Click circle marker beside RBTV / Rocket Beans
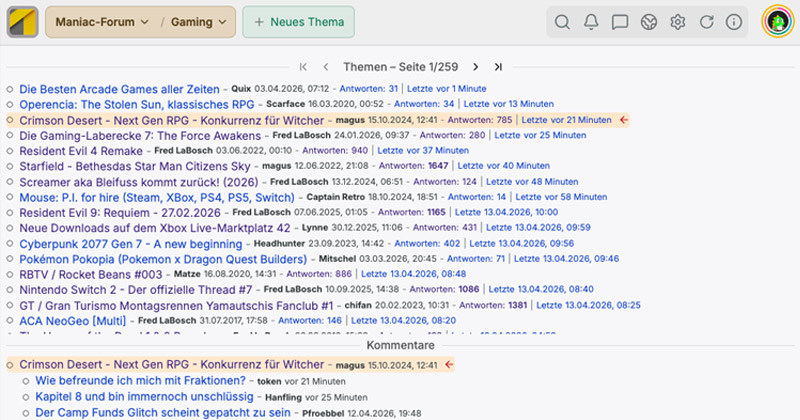The image size is (800, 420). [10, 274]
